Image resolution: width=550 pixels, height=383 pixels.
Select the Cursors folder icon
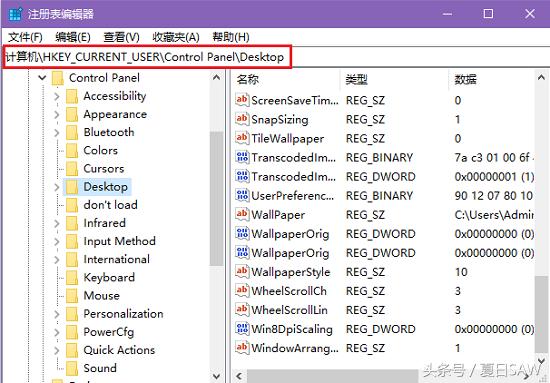coord(72,169)
